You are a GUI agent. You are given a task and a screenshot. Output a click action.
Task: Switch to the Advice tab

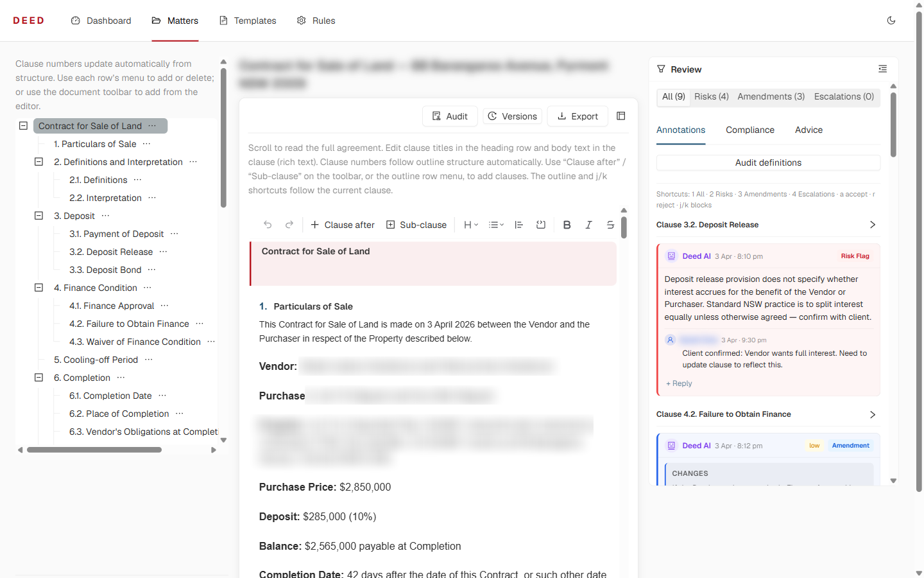pos(809,130)
